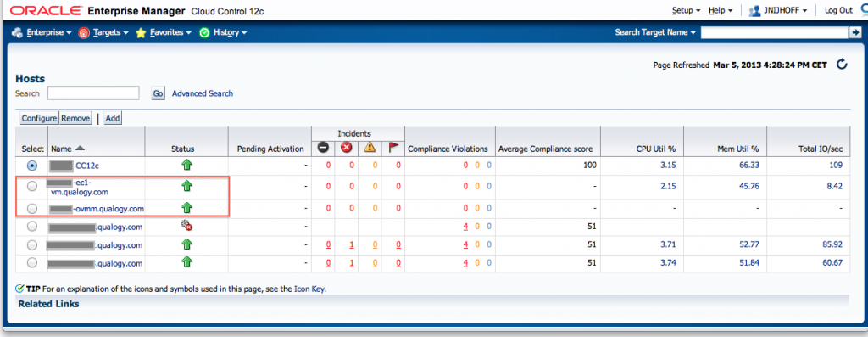Open the JNIJHOFF user dropdown
Screen dimensions: 868x337
[x=778, y=10]
